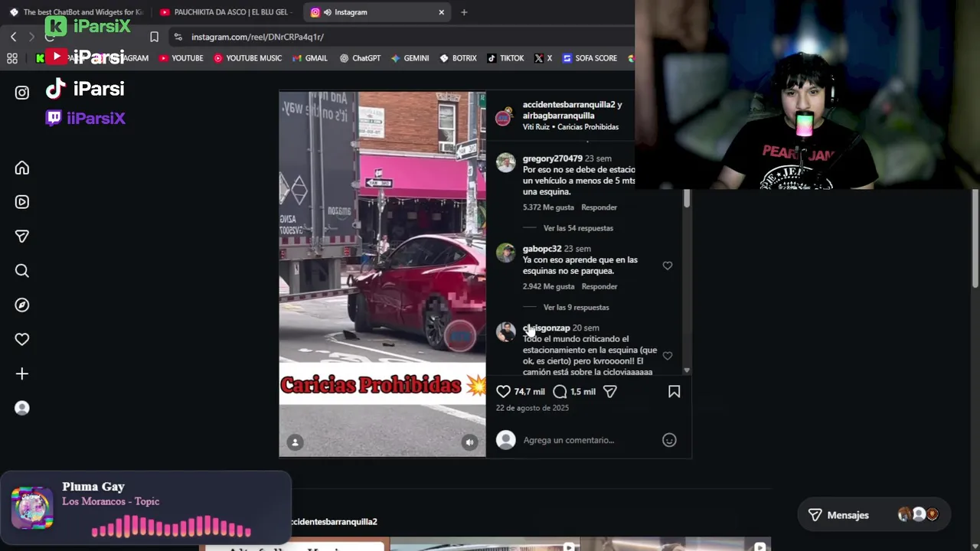Open the YOUTUBE MUSIC bookmark
The height and width of the screenshot is (551, 980).
pyautogui.click(x=248, y=58)
